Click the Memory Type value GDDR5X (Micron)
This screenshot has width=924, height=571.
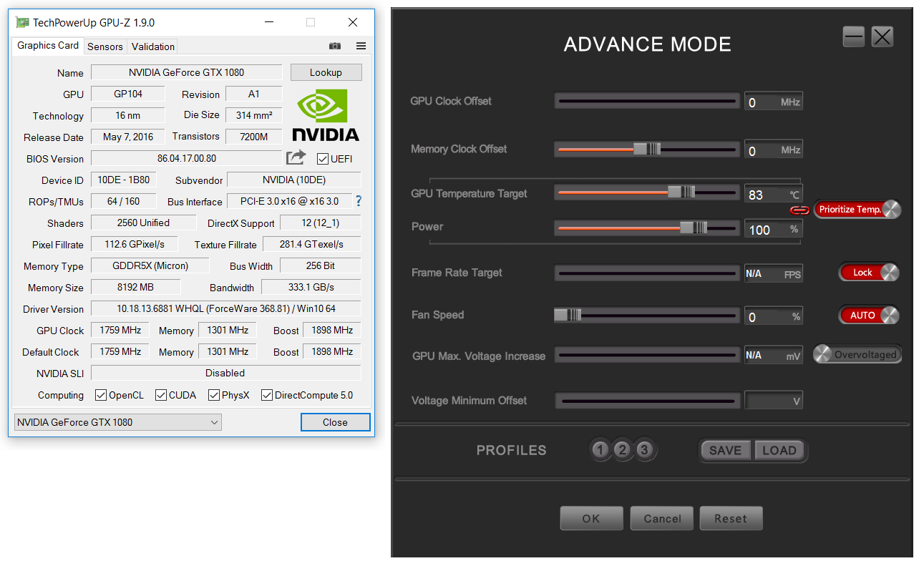pyautogui.click(x=150, y=265)
